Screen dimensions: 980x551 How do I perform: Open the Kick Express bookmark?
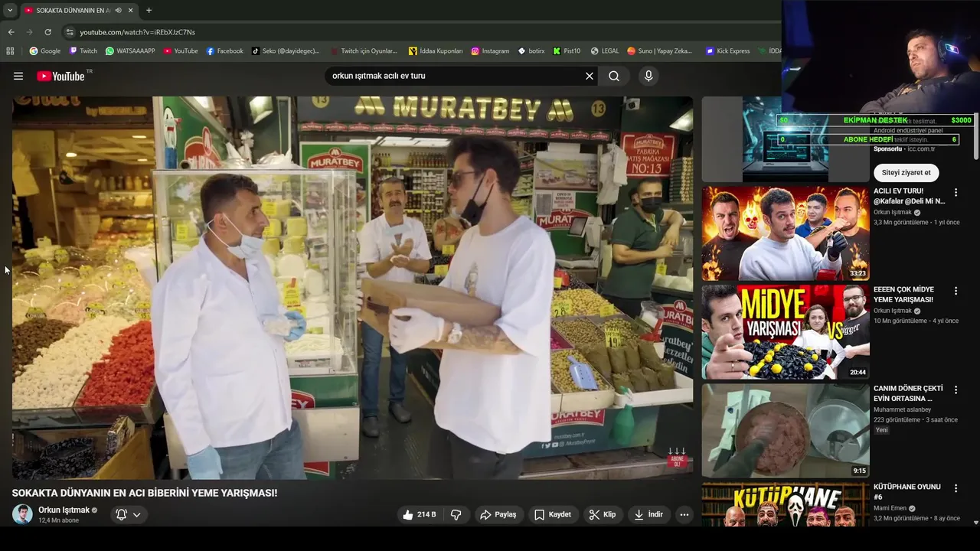728,51
